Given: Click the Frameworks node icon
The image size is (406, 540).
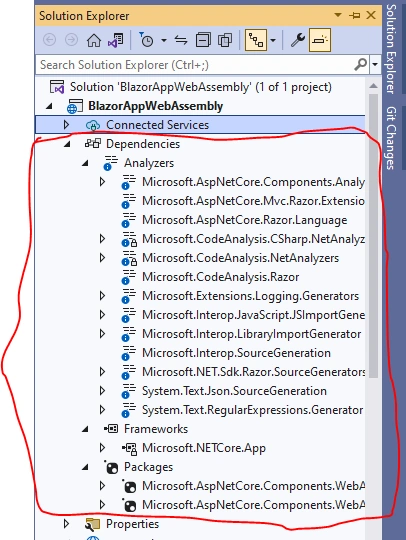Looking at the screenshot, I should click(x=111, y=429).
